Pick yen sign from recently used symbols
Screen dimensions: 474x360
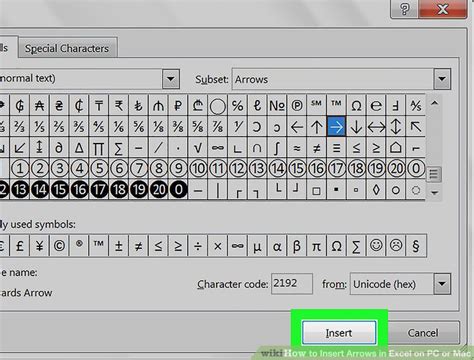pyautogui.click(x=40, y=246)
